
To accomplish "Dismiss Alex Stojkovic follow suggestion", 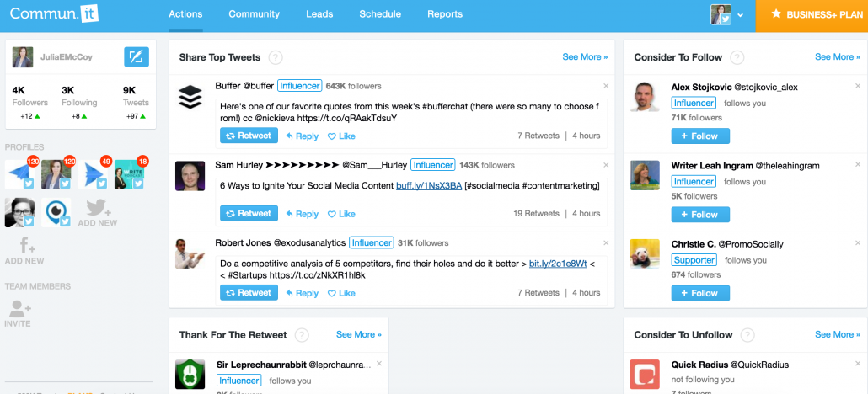I will click(x=858, y=86).
